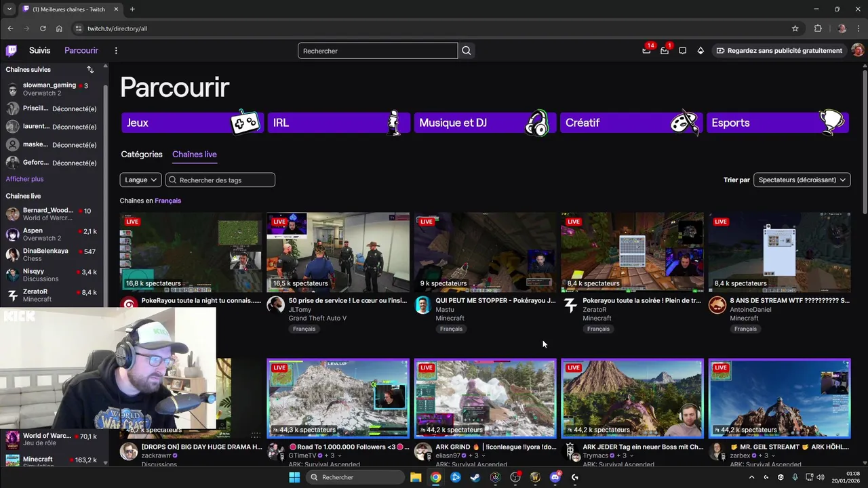Screen dimensions: 868x488
Task: Open GTimeTV ARK stream thumbnail
Action: coord(338,399)
